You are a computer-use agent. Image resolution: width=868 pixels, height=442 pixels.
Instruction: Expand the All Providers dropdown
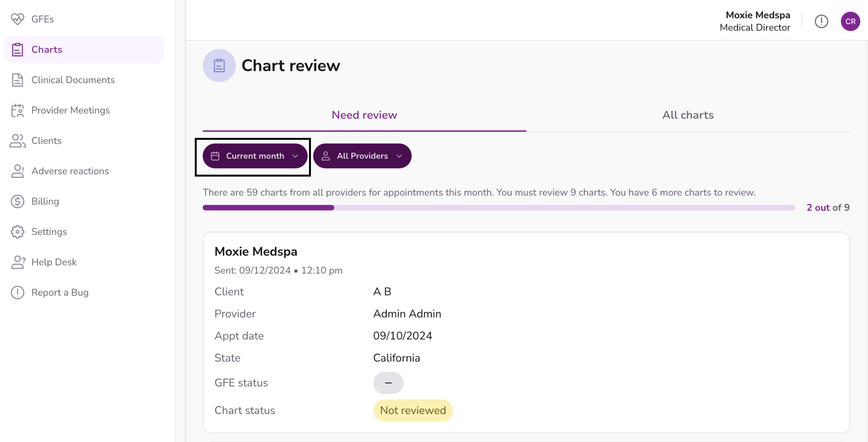click(362, 156)
